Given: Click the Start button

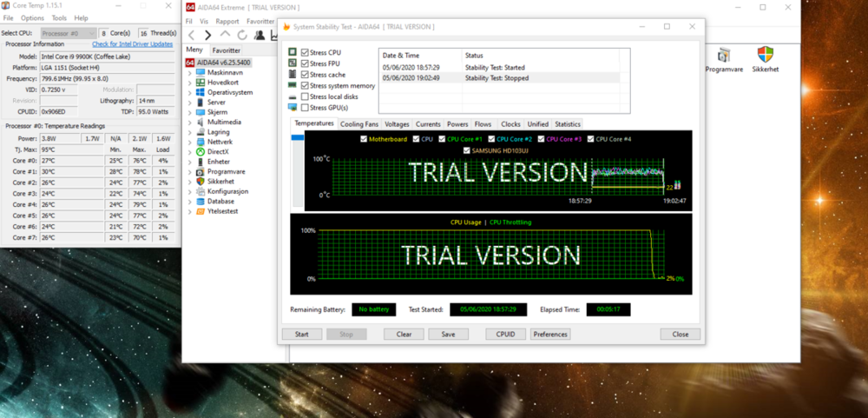Looking at the screenshot, I should click(302, 335).
